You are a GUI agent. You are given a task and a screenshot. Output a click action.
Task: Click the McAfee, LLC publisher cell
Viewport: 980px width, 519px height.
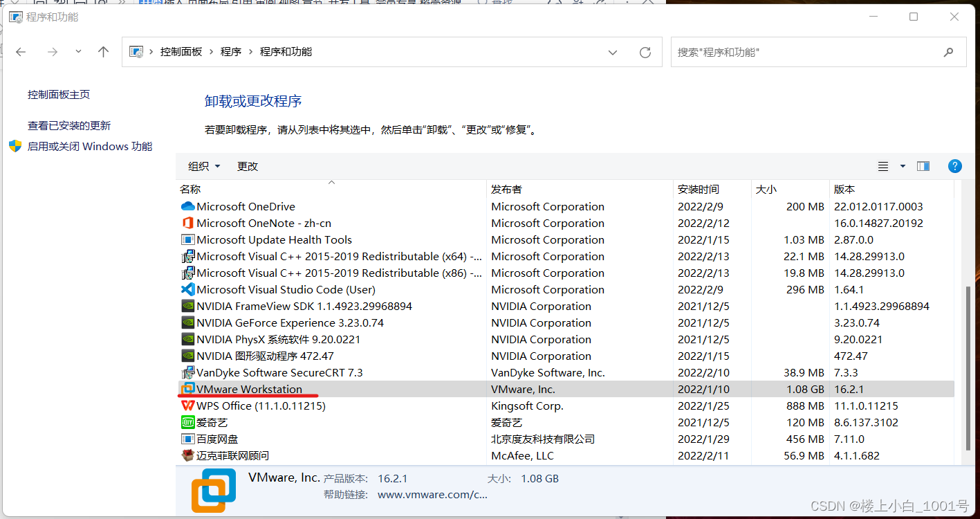(x=522, y=455)
